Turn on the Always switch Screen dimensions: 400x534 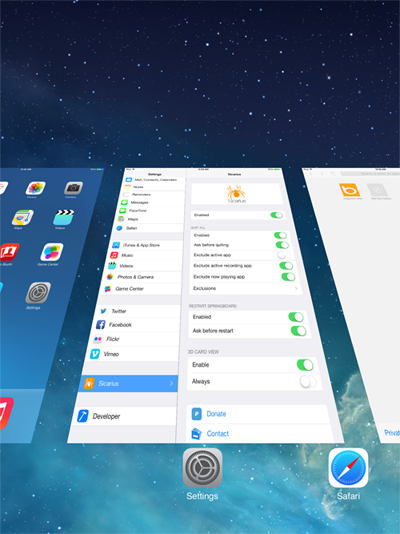tap(308, 382)
